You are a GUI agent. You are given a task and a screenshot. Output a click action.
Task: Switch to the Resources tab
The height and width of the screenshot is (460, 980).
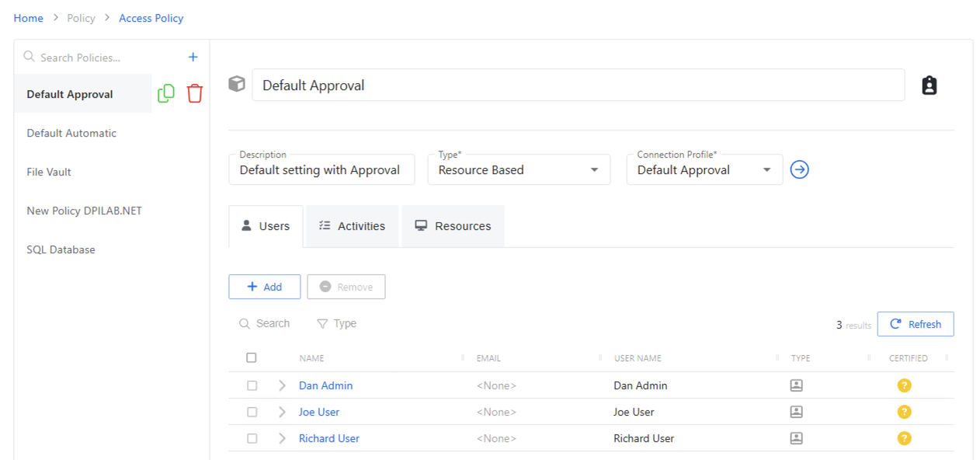click(454, 226)
